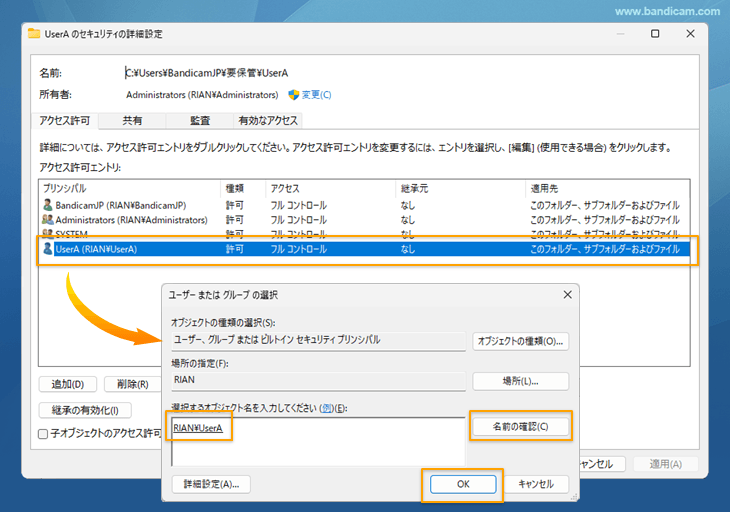Click the 詳細設定(A)... button
This screenshot has height=512, width=730.
coord(211,484)
